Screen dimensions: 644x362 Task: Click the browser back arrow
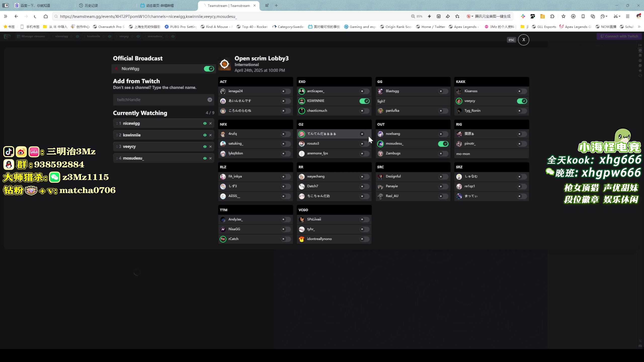16,16
